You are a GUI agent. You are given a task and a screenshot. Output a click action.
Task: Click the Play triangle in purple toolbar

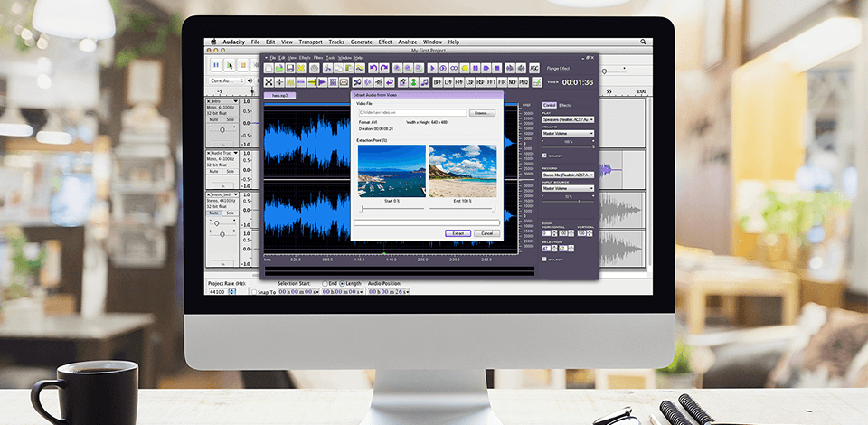(432, 68)
